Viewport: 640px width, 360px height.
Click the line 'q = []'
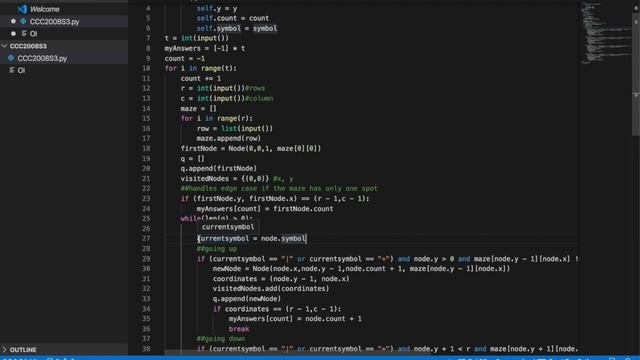(x=192, y=158)
